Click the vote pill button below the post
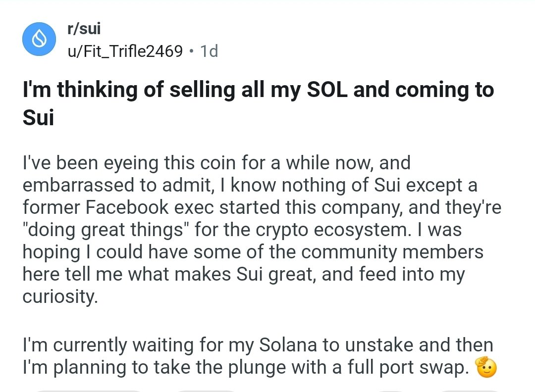Image resolution: width=535 pixels, height=392 pixels. coord(87,391)
